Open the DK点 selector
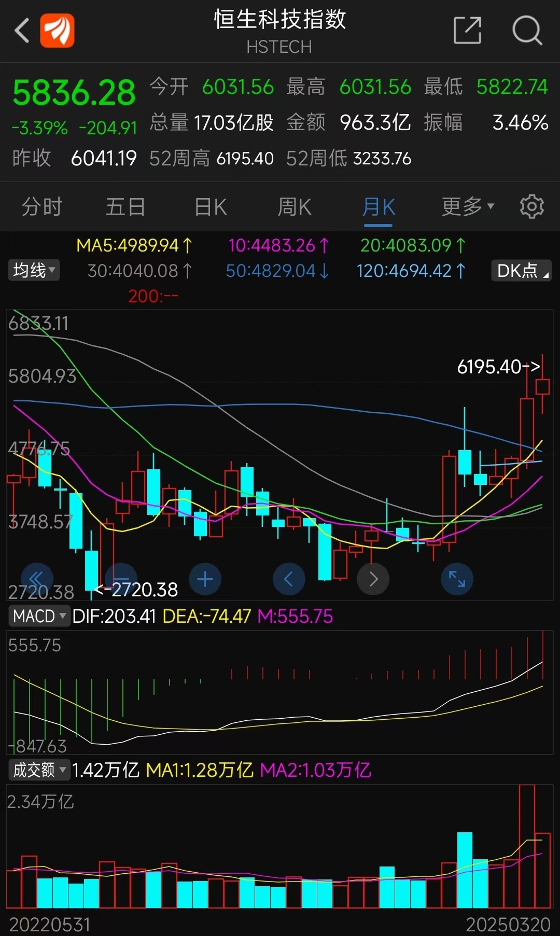 (x=521, y=270)
